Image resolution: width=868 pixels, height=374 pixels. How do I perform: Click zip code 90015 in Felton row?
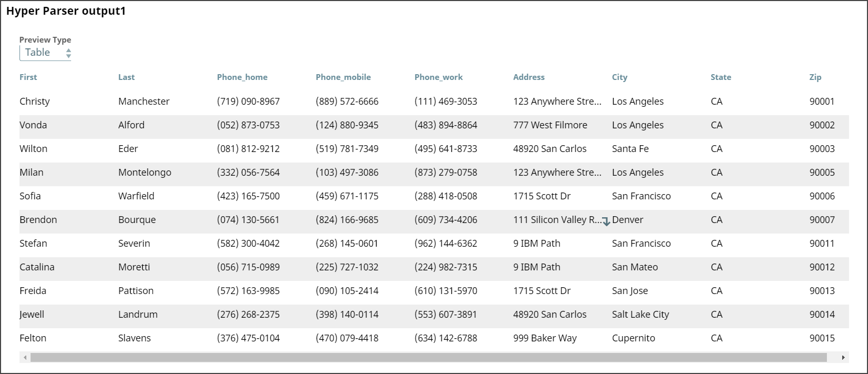pos(822,338)
